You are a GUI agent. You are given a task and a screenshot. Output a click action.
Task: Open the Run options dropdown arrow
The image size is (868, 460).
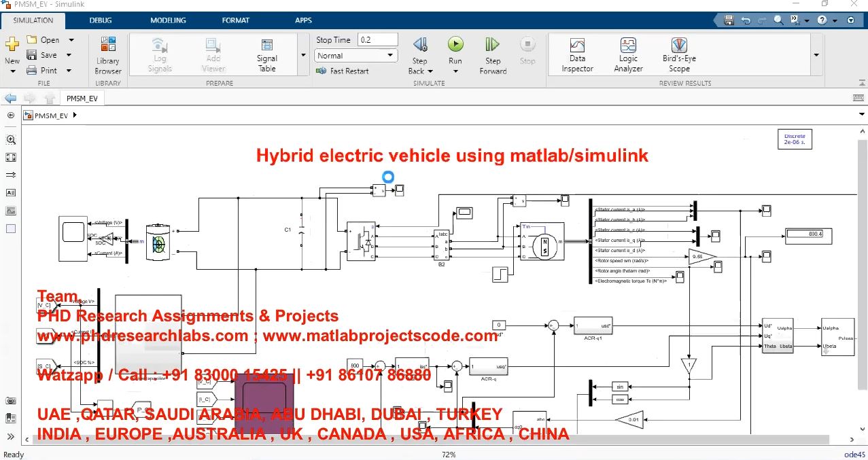point(455,71)
